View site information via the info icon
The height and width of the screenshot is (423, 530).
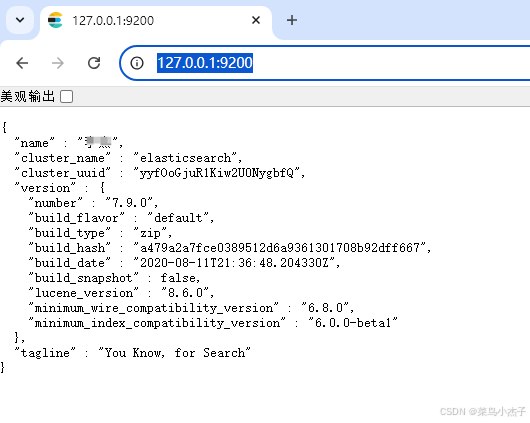click(137, 63)
